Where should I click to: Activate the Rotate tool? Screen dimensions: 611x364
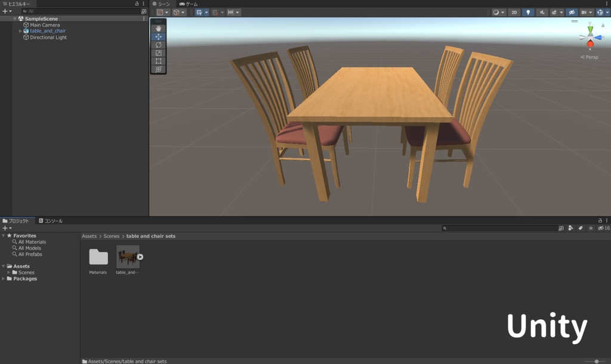159,44
